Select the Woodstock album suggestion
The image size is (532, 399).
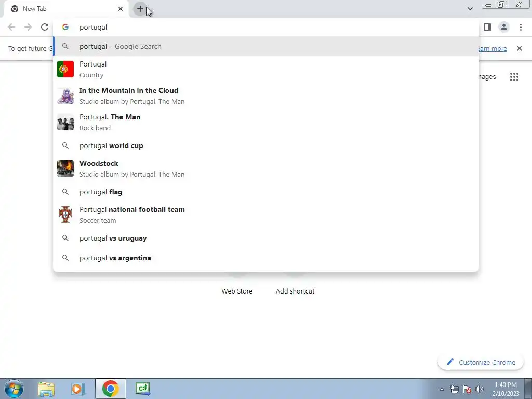pyautogui.click(x=266, y=168)
